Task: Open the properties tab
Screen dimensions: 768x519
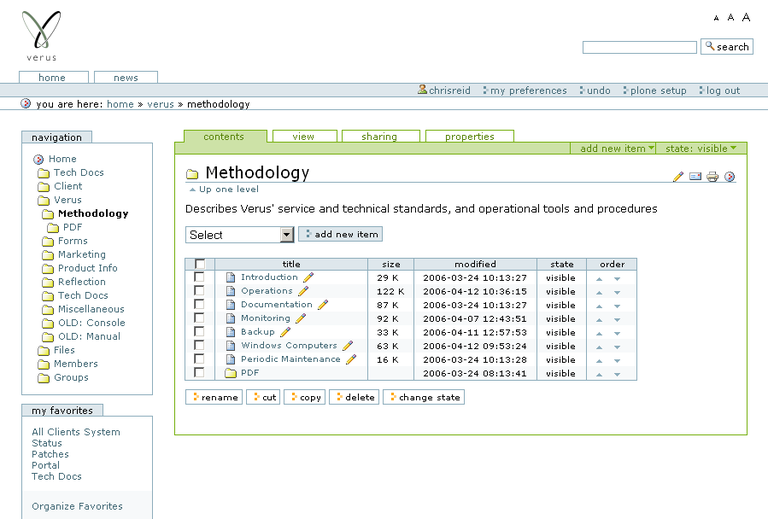Action: pyautogui.click(x=469, y=137)
